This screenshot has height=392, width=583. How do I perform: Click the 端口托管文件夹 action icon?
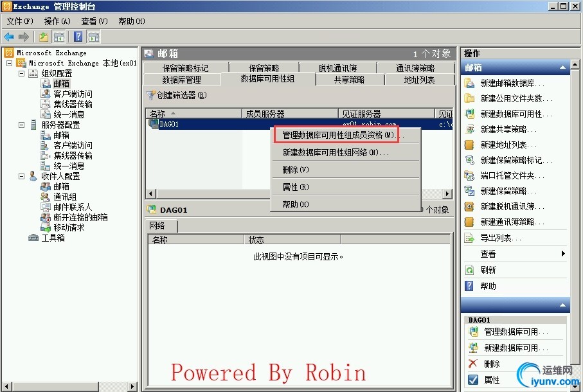click(469, 175)
